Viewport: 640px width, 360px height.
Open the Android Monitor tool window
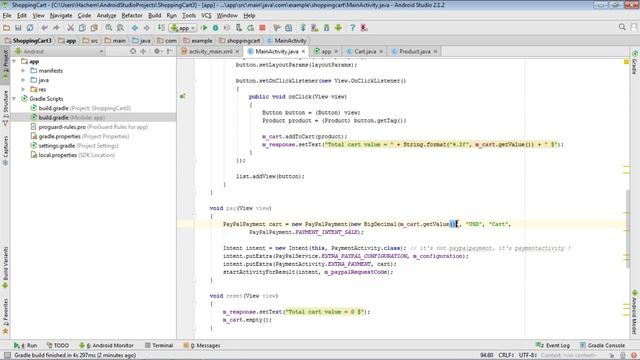pyautogui.click(x=106, y=345)
